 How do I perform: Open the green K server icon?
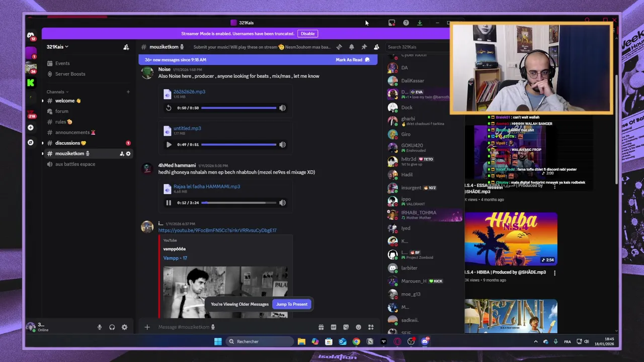coord(31,83)
